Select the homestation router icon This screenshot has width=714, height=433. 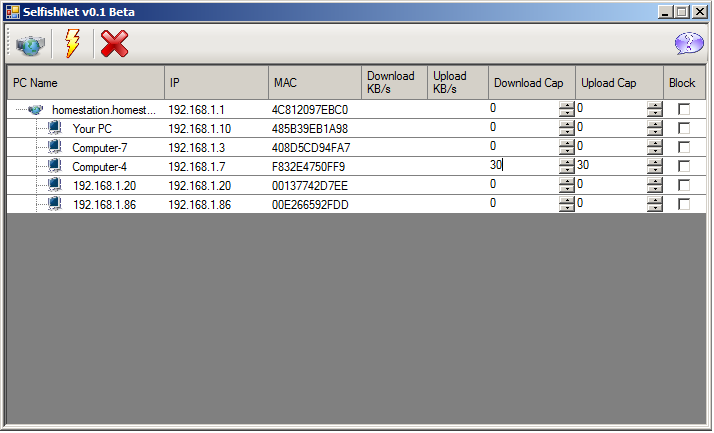pos(36,109)
